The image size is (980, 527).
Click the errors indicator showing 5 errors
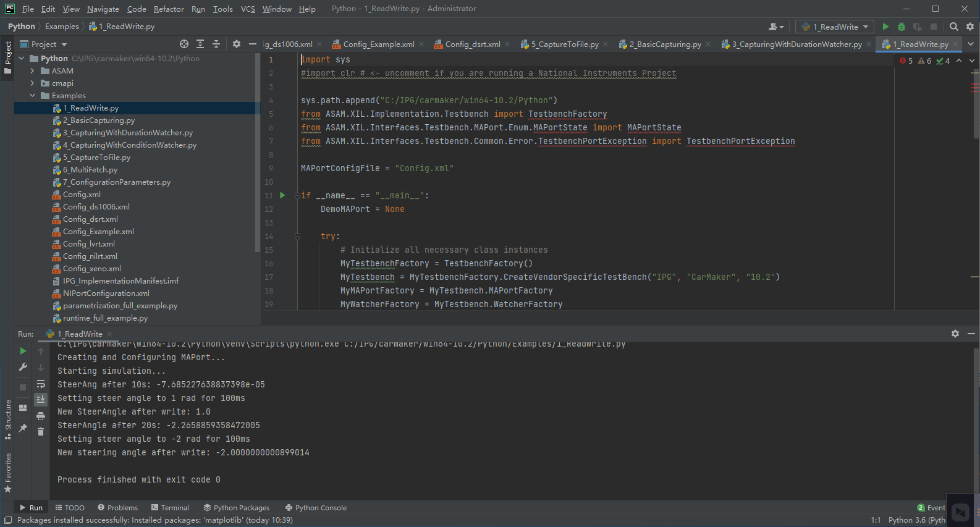(906, 61)
